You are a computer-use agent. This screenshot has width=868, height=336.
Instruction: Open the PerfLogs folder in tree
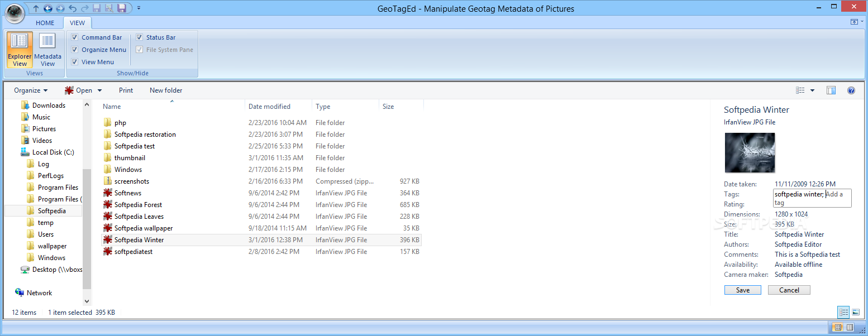click(51, 176)
